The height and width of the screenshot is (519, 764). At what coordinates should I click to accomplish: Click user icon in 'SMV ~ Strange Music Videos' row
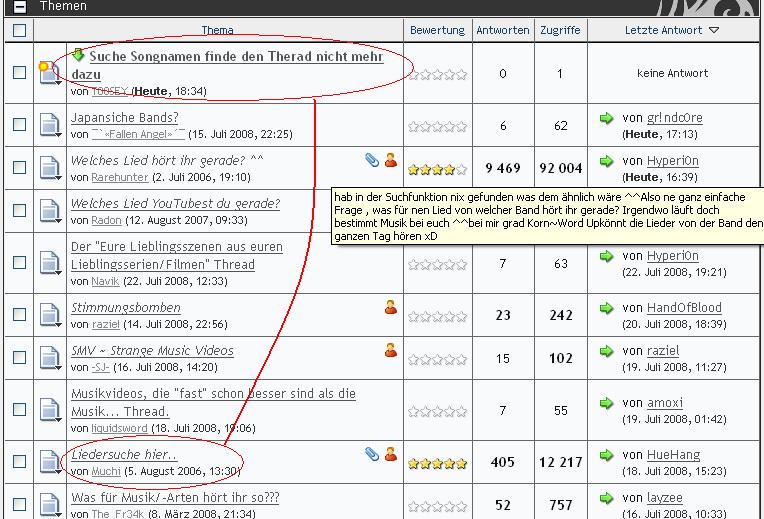(x=391, y=350)
